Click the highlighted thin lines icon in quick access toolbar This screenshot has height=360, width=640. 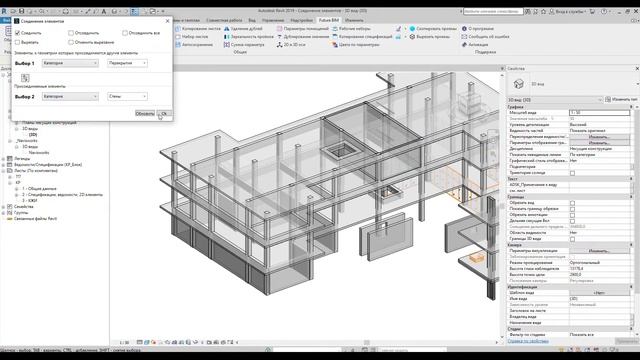[x=134, y=11]
